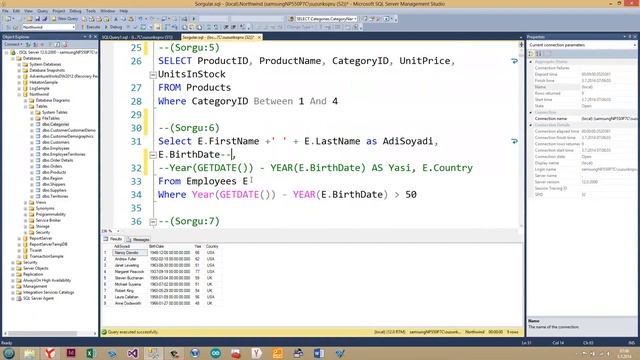This screenshot has height=360, width=640.
Task: Click the Andrew Fuller result cell
Action: [130, 259]
